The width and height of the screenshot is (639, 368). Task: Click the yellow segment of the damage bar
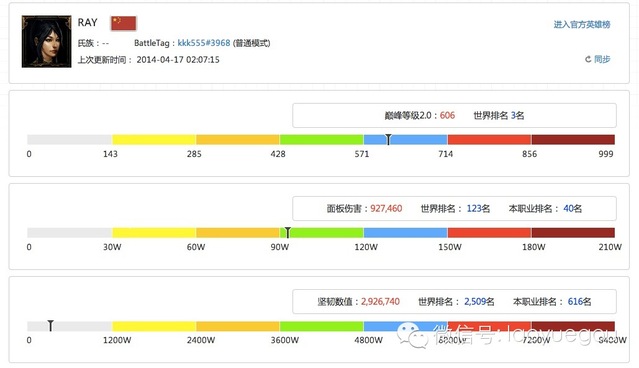click(154, 232)
